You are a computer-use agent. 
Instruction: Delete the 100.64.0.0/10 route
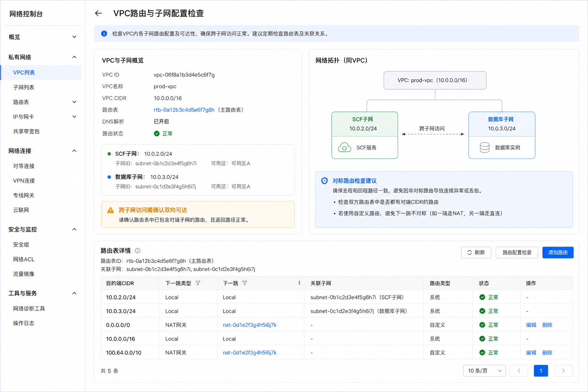[x=547, y=353]
